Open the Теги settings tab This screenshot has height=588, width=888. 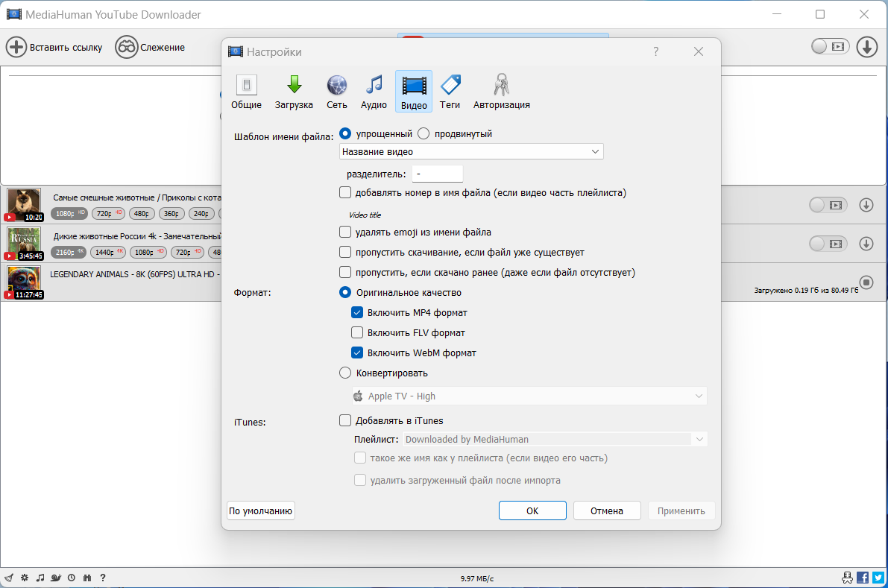(x=450, y=92)
